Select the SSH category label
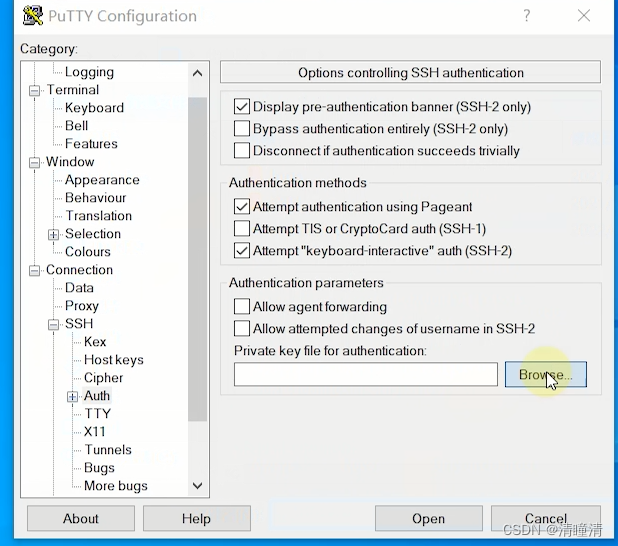 pos(79,324)
